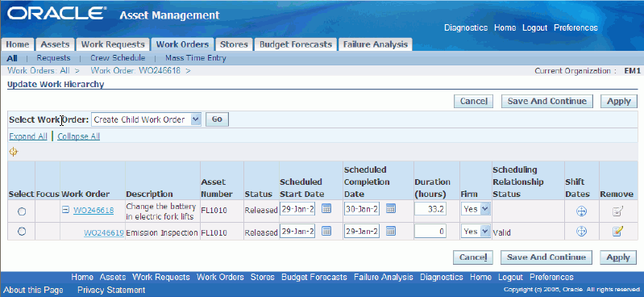Click bottom Save And Continue button
This screenshot has height=297, width=644.
(x=546, y=257)
